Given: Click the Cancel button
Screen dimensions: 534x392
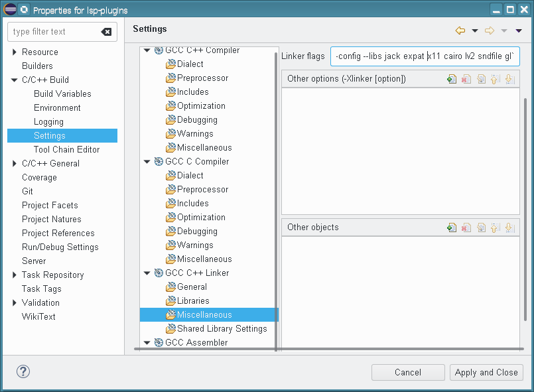Looking at the screenshot, I should (407, 372).
